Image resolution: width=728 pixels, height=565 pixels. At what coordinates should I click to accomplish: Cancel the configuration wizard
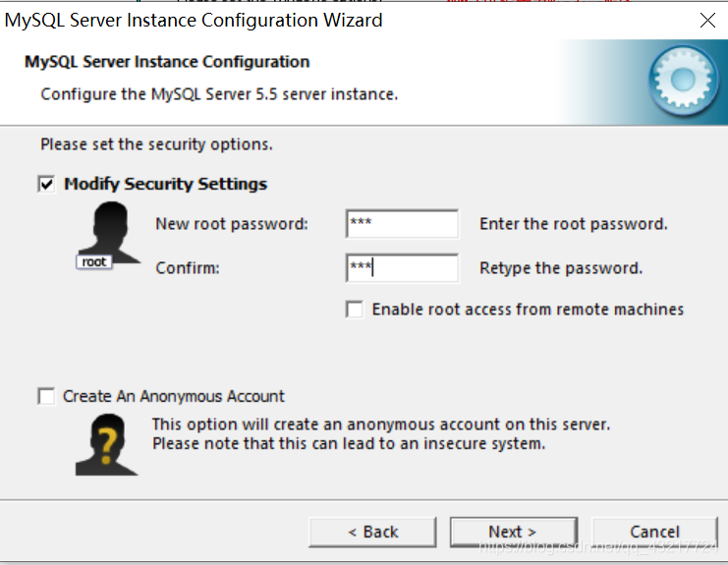pos(654,532)
